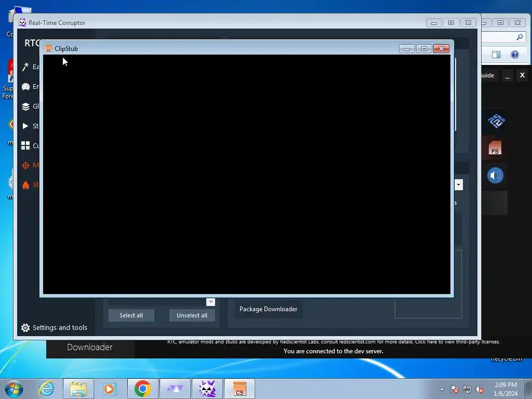Minimize the ClipStub window

coord(407,48)
